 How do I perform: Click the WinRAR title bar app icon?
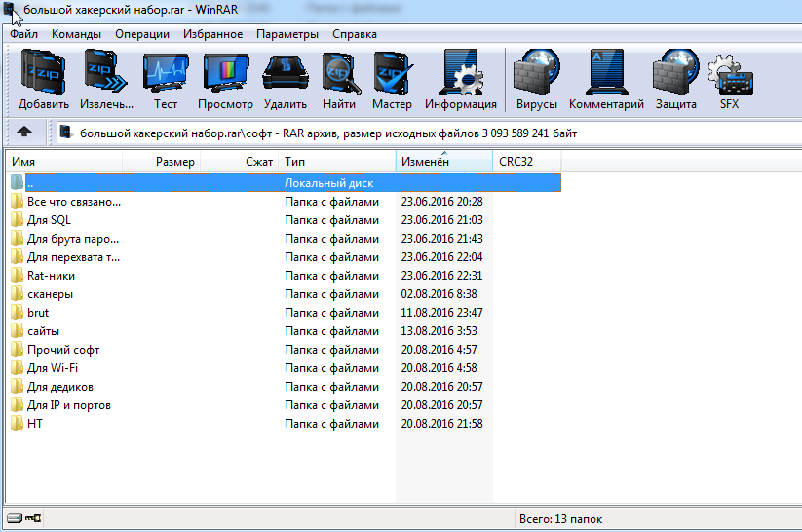(9, 9)
